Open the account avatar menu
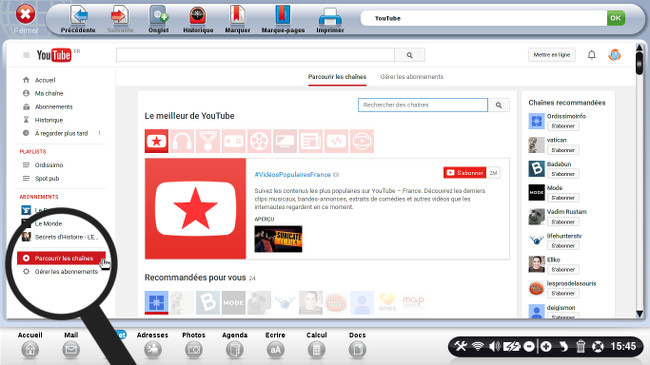The height and width of the screenshot is (365, 650). click(614, 55)
